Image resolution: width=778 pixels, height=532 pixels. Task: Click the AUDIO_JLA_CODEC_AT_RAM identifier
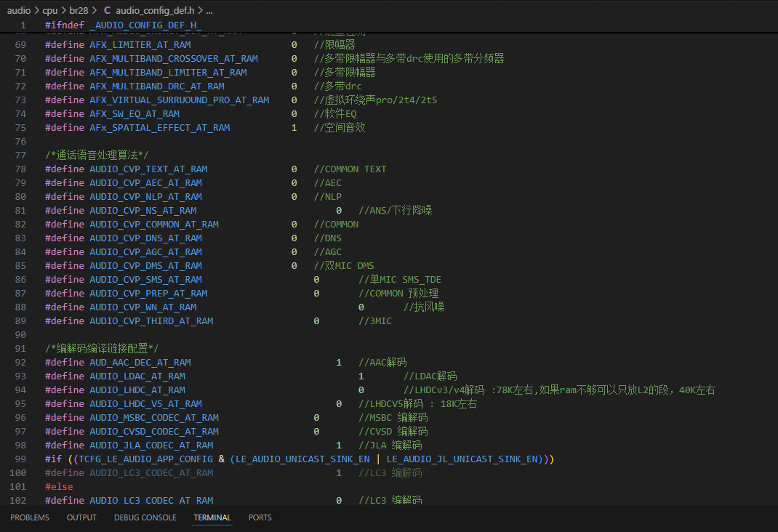click(x=151, y=446)
